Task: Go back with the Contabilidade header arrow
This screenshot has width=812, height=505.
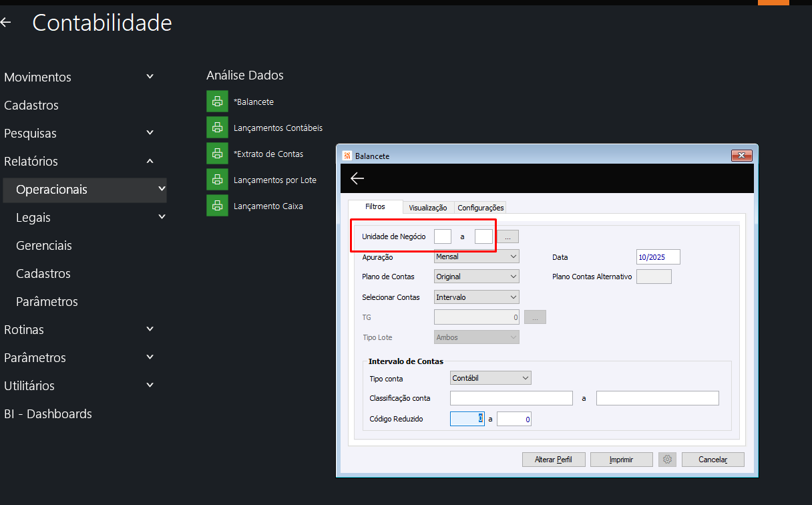Action: click(6, 23)
